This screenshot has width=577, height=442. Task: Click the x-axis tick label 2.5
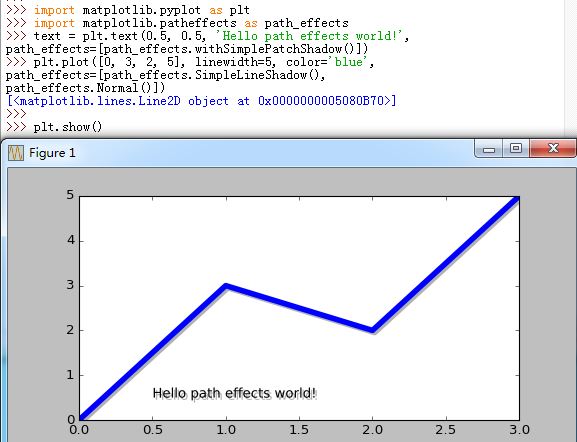click(x=446, y=430)
